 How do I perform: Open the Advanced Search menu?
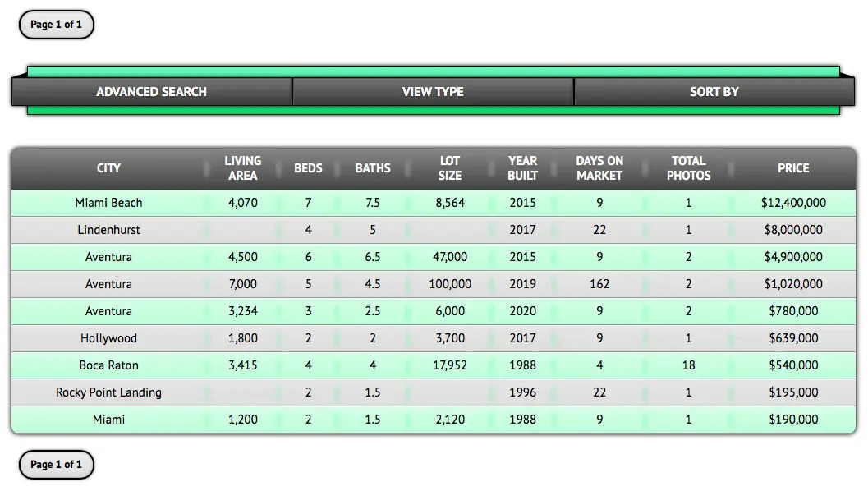coord(151,92)
